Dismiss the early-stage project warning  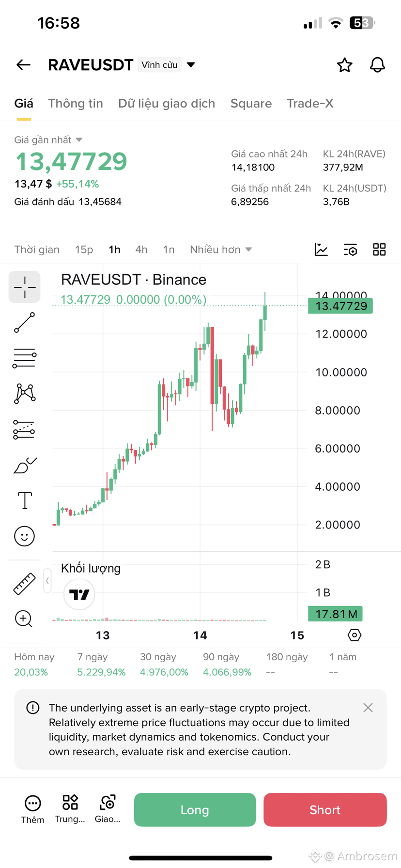tap(368, 708)
